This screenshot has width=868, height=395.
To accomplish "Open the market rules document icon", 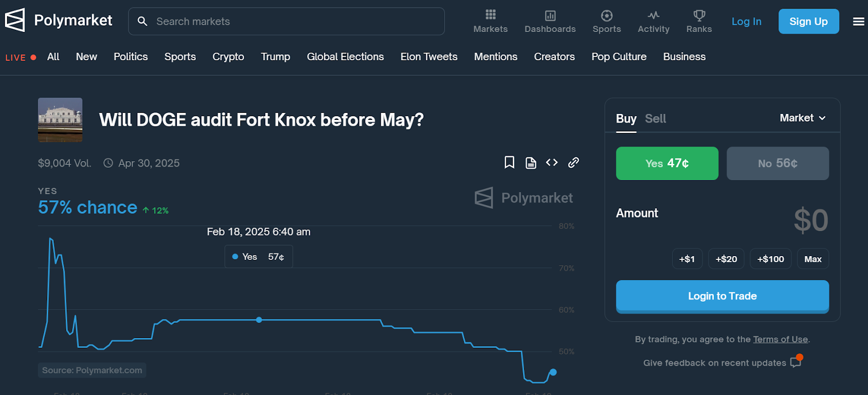I will (x=531, y=163).
